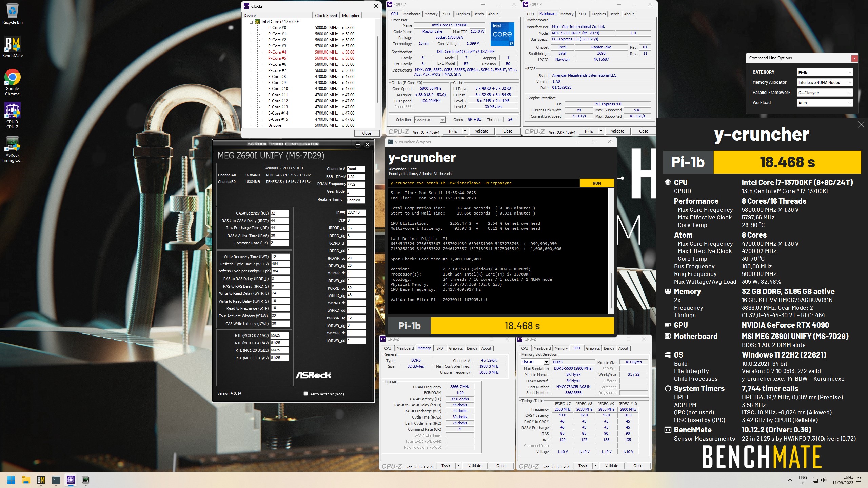Collapse the Intel Core i7 13700KF tree node
This screenshot has width=868, height=488.
251,22
